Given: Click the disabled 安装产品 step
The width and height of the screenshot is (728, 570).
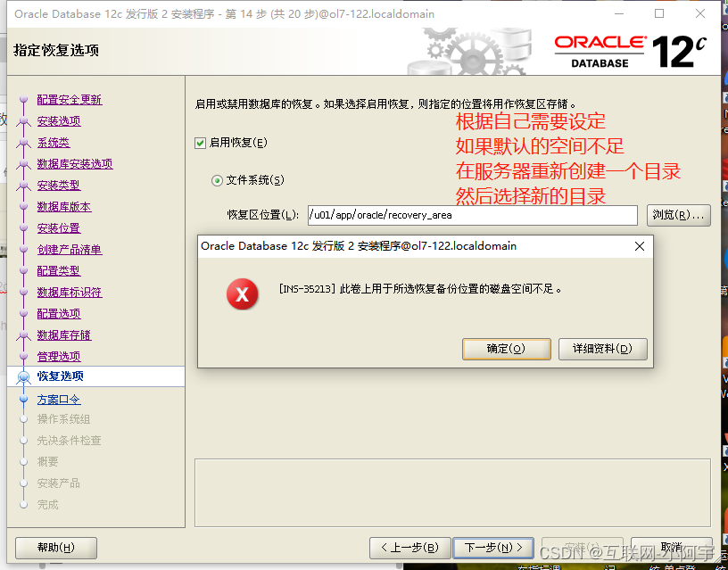Looking at the screenshot, I should (x=59, y=483).
